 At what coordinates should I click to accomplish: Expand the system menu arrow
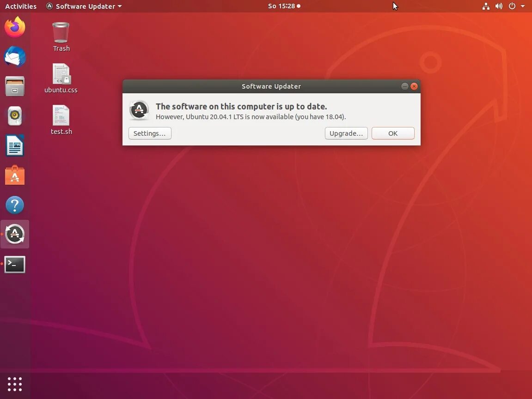(x=522, y=6)
